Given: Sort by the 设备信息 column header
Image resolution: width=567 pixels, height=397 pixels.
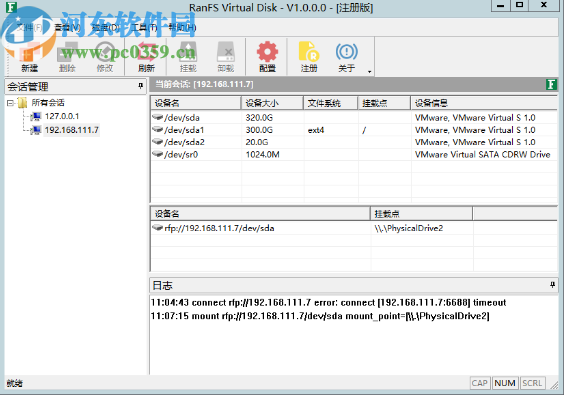Looking at the screenshot, I should pyautogui.click(x=484, y=103).
